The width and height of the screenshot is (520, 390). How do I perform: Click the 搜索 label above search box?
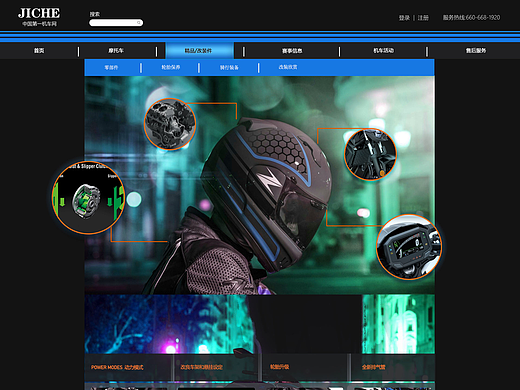95,14
